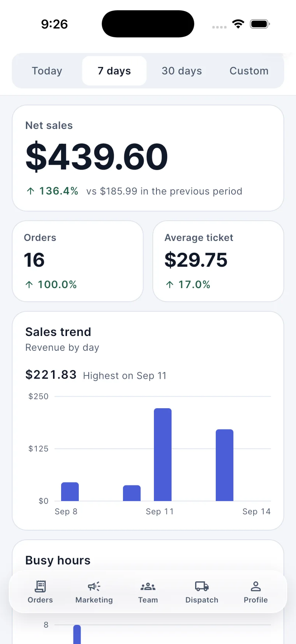The height and width of the screenshot is (644, 296).
Task: Open the Team group icon
Action: click(148, 586)
